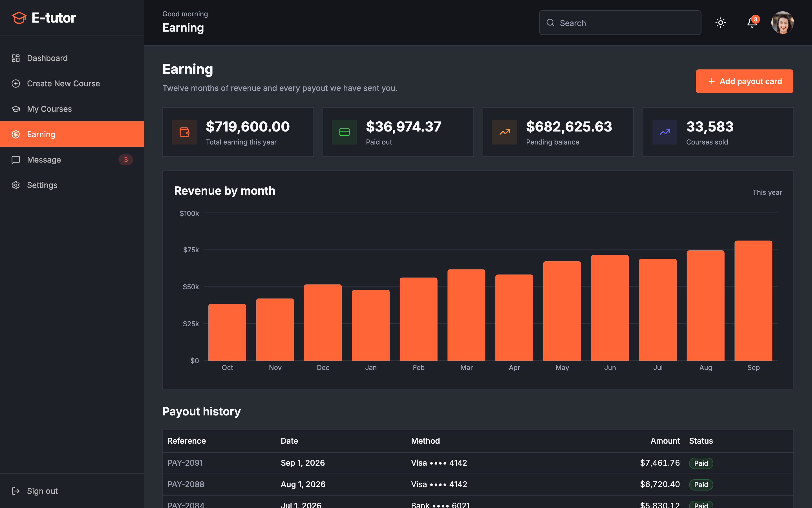Click the $36,974.37 paid out value
The image size is (812, 508).
click(404, 127)
